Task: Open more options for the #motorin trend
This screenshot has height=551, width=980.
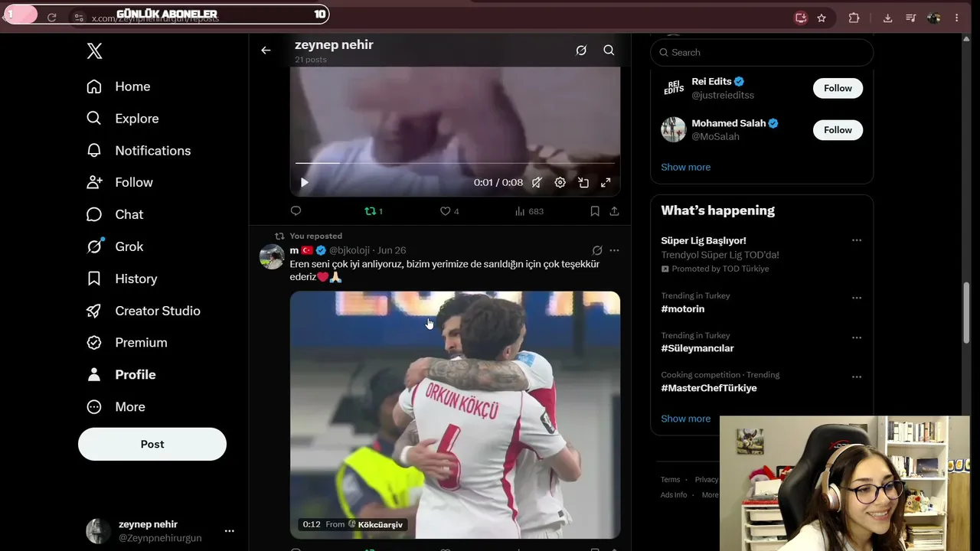Action: (857, 298)
